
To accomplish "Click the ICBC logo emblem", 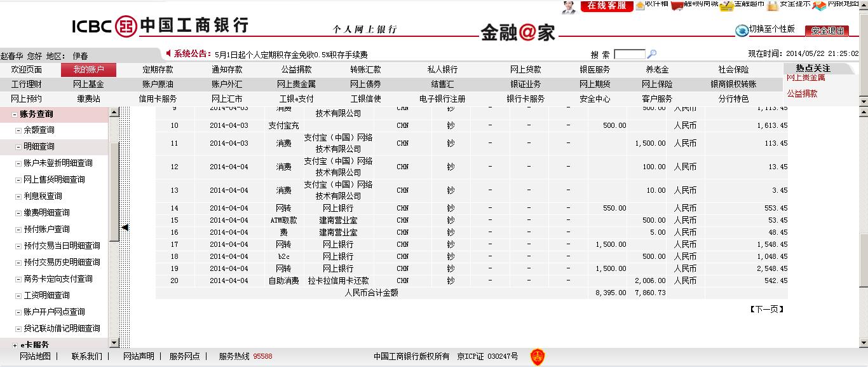I will pos(126,26).
